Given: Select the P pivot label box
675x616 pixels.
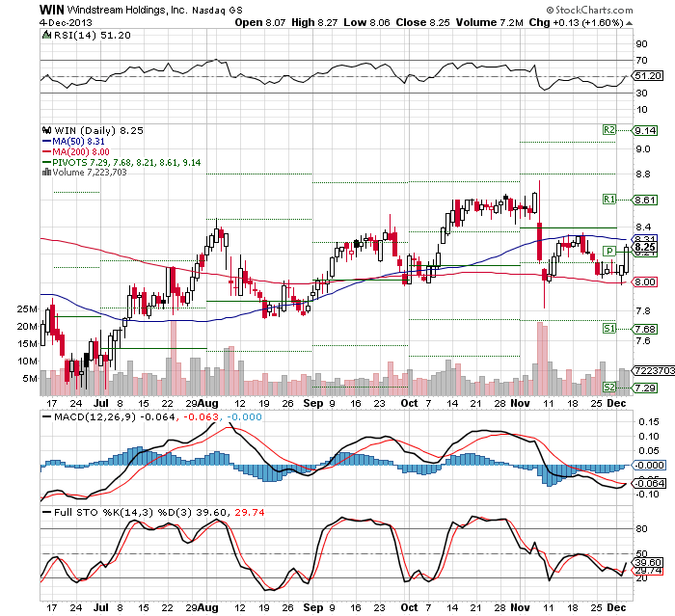Looking at the screenshot, I should coord(608,251).
